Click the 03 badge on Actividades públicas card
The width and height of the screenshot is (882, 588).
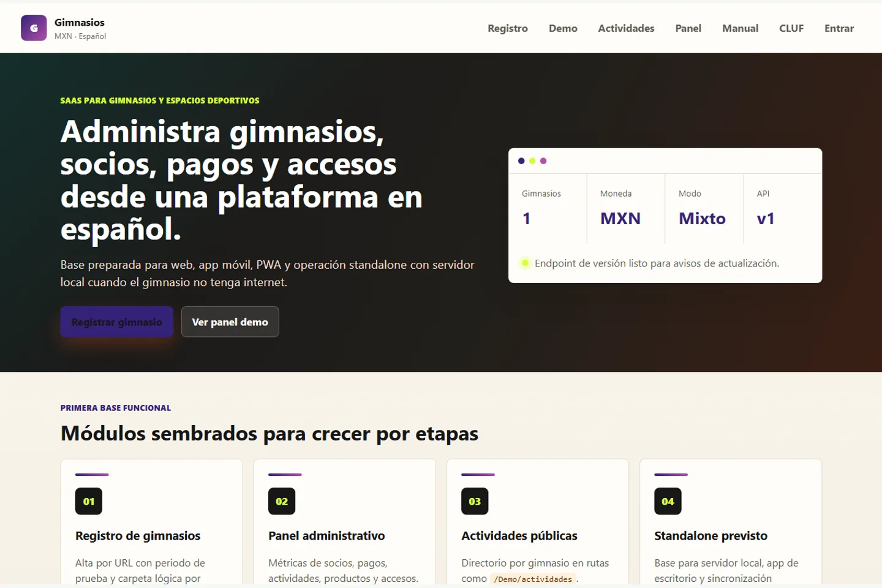coord(475,501)
